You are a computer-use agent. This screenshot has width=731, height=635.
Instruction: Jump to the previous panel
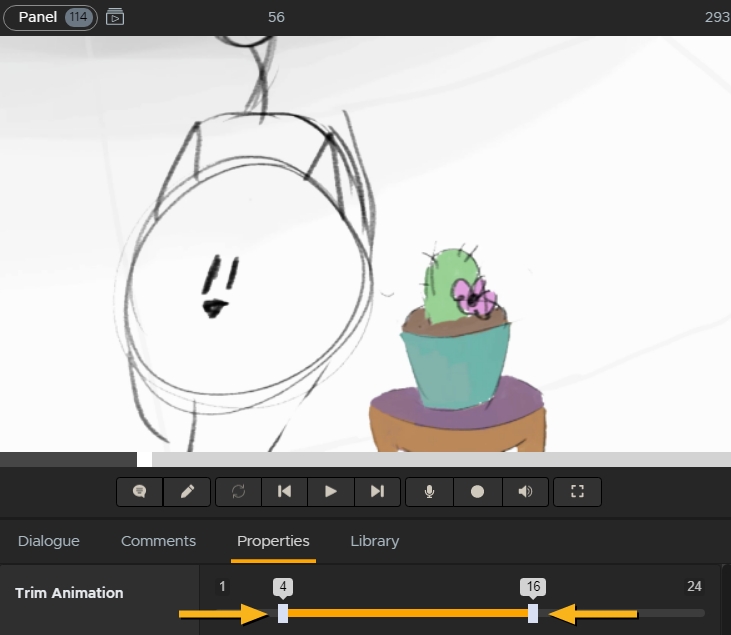click(x=284, y=492)
